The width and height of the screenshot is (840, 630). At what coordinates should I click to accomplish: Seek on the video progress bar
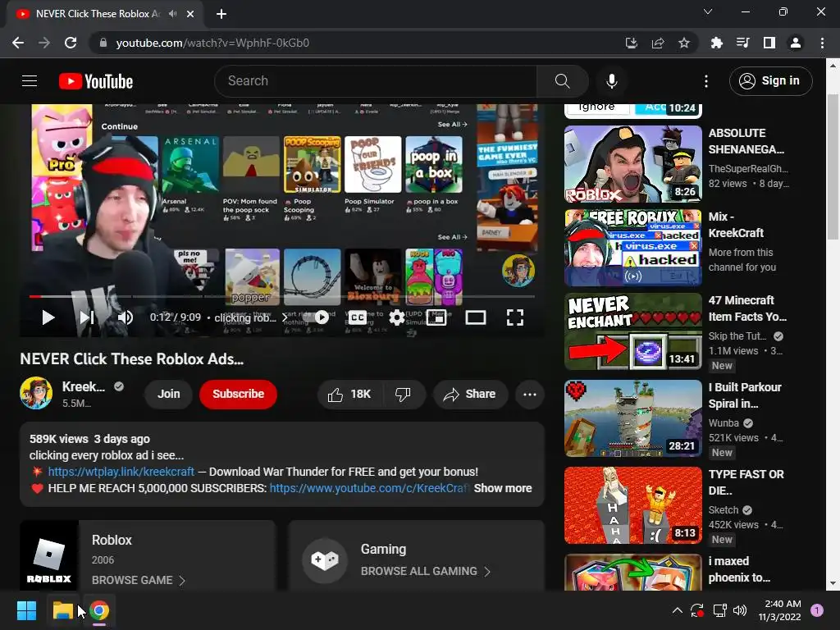click(x=282, y=296)
